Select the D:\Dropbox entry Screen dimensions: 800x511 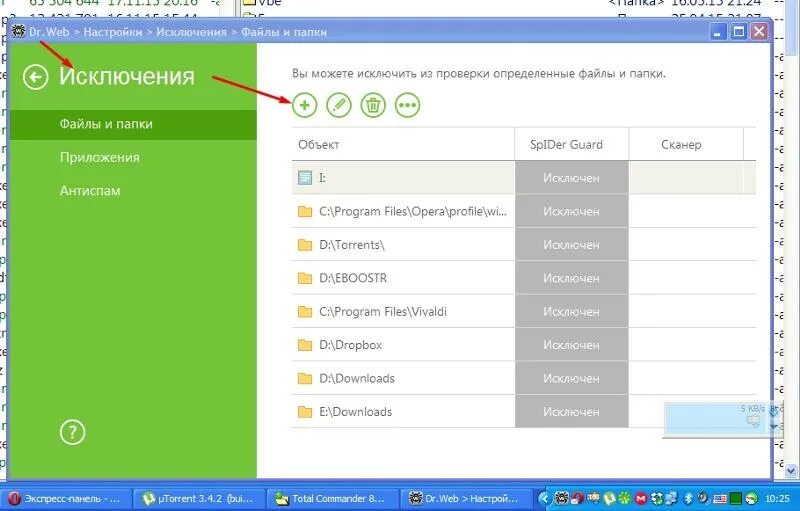(x=403, y=345)
